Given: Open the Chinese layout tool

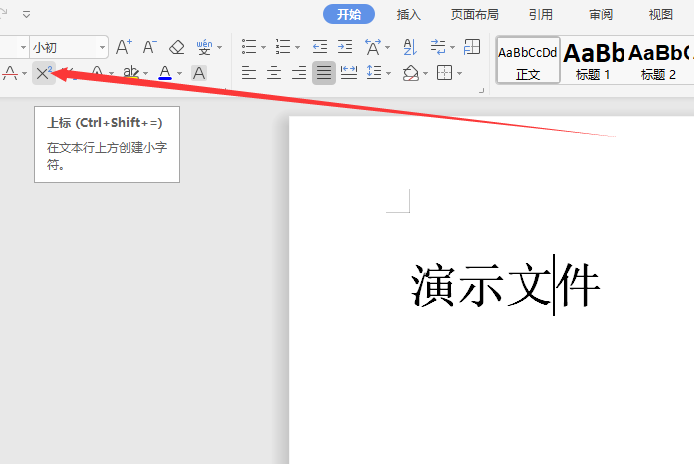Looking at the screenshot, I should [373, 47].
